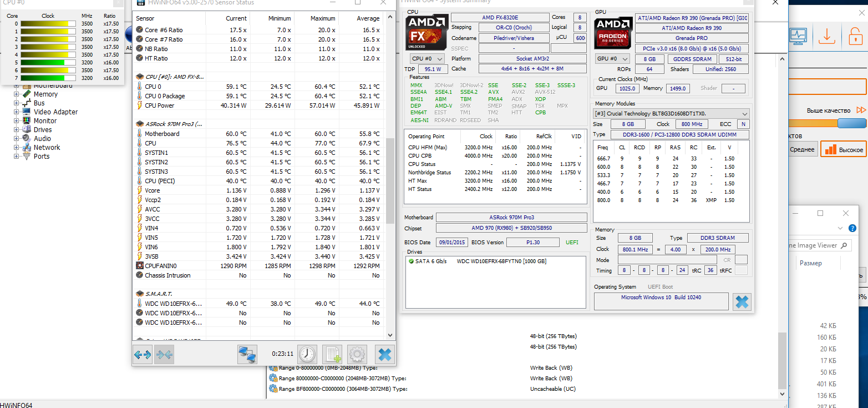The image size is (868, 408).
Task: Close System Summary using its blue X button
Action: click(x=742, y=302)
